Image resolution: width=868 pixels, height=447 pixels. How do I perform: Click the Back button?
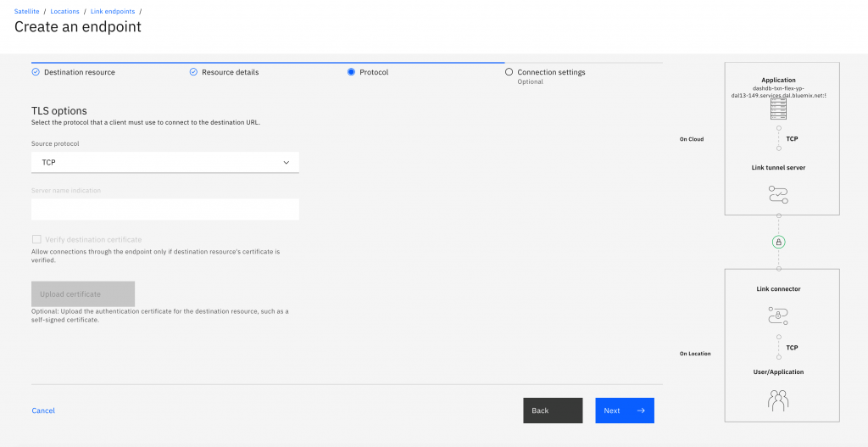click(553, 411)
